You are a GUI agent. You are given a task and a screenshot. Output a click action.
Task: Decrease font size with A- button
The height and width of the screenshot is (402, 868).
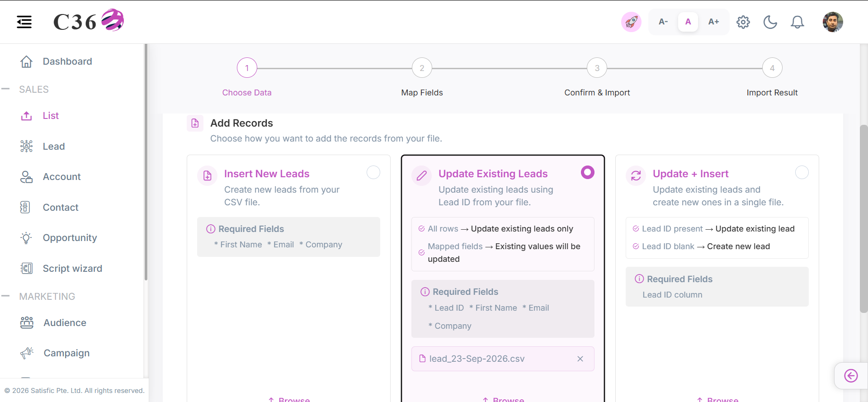pos(663,22)
